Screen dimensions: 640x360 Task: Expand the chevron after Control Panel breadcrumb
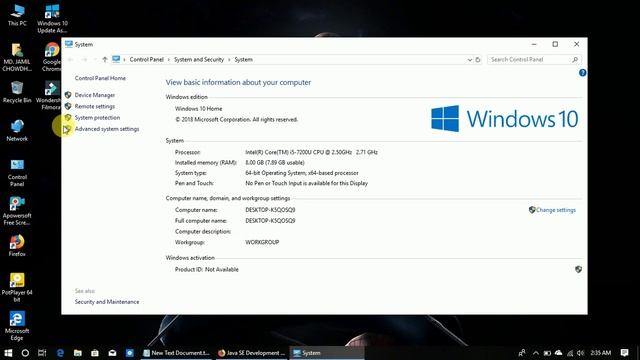[169, 60]
